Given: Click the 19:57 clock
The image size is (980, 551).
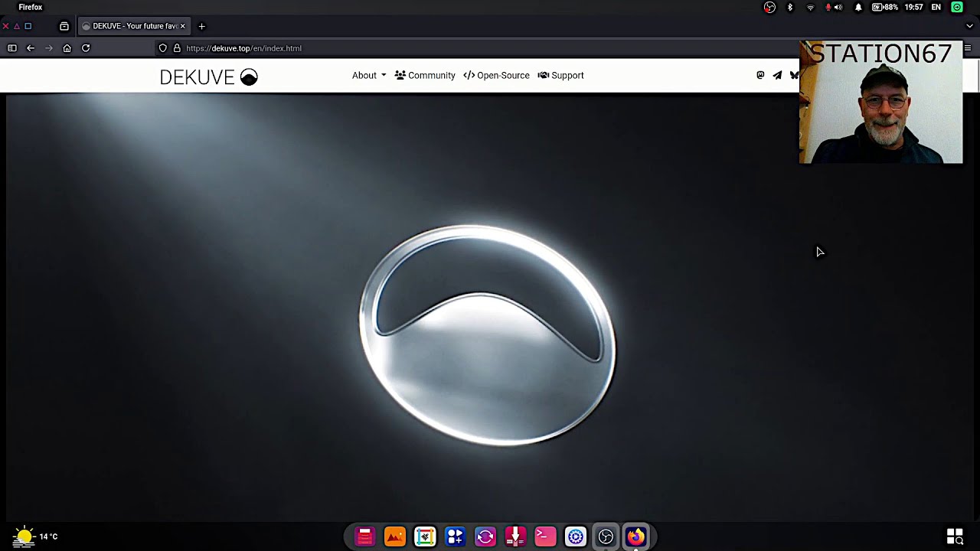Looking at the screenshot, I should [x=913, y=7].
